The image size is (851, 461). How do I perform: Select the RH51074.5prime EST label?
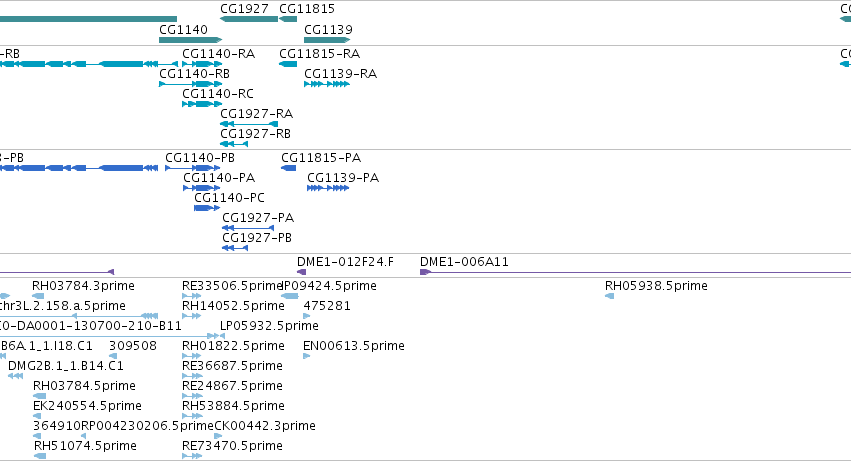[x=85, y=446]
